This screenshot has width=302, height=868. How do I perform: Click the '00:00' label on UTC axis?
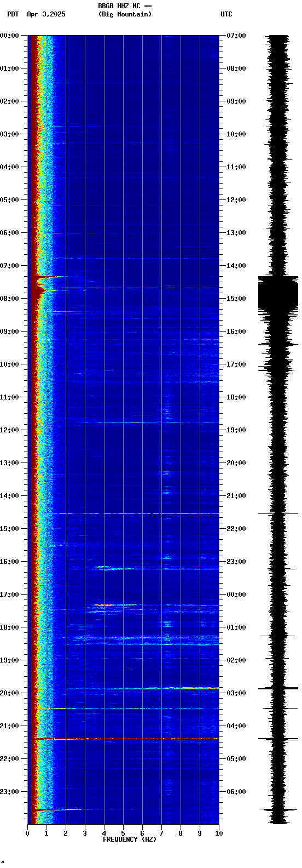(236, 595)
